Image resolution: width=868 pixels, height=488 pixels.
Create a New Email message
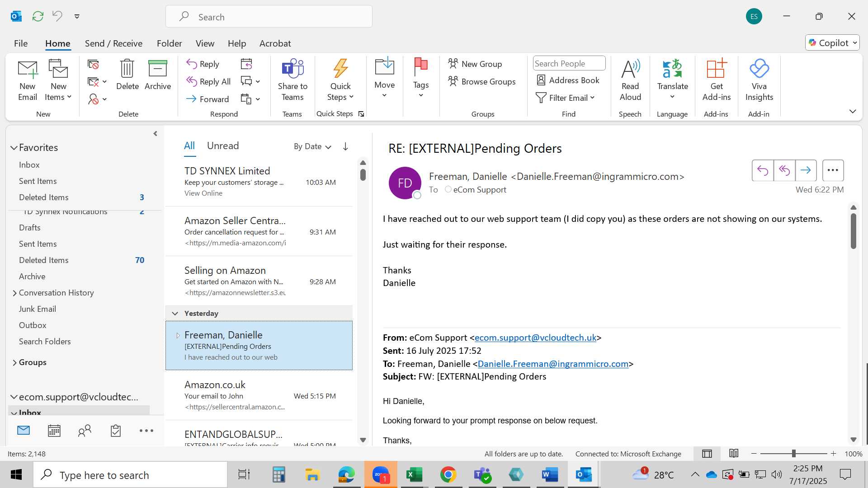[28, 80]
